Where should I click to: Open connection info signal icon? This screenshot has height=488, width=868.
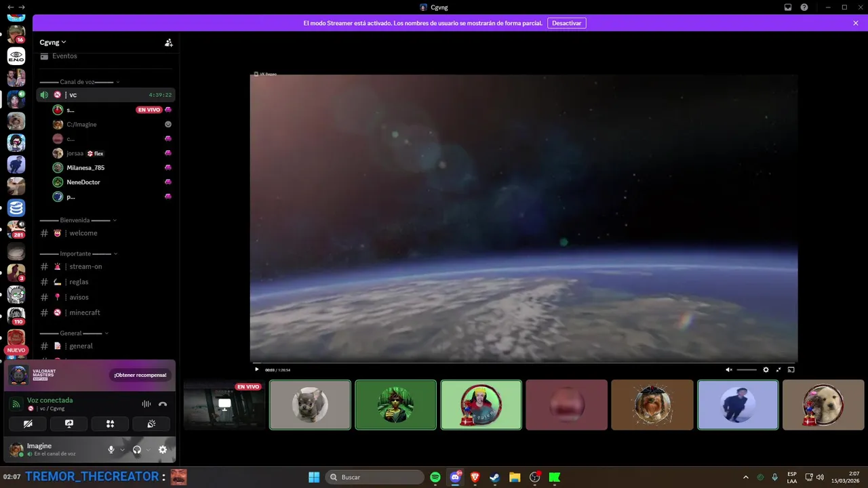tap(16, 404)
